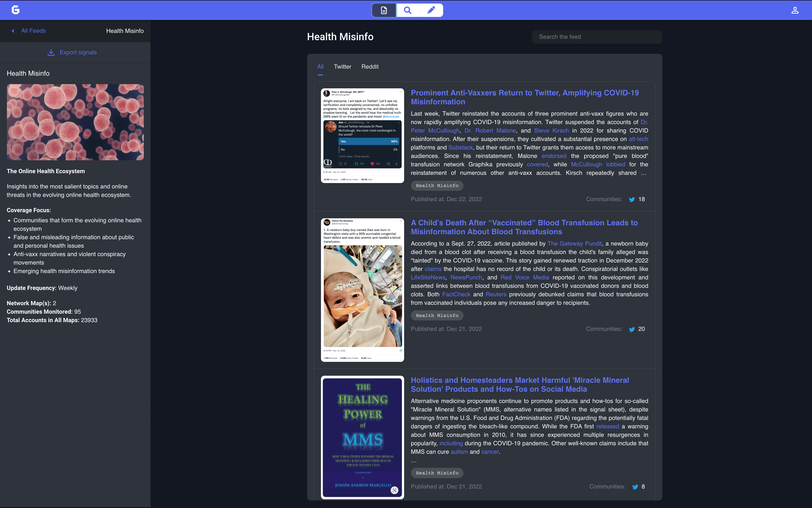Switch to the Reddit tab
812x508 pixels.
click(370, 66)
